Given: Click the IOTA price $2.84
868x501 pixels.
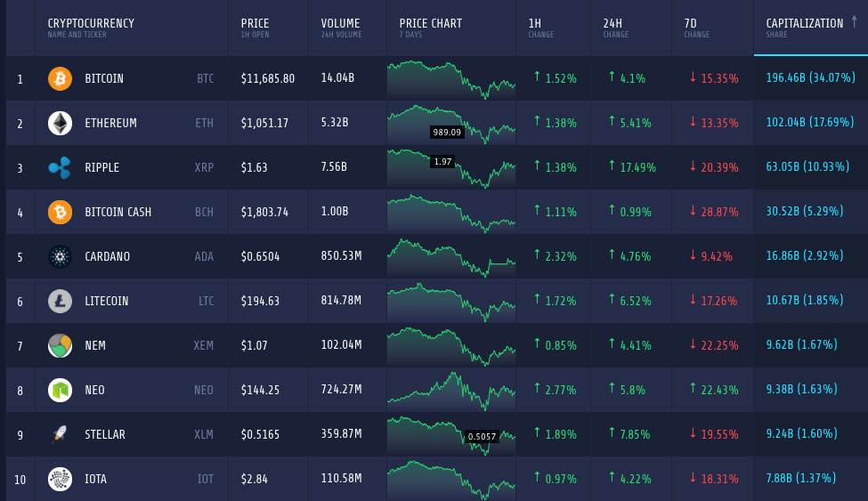Looking at the screenshot, I should click(x=254, y=479).
